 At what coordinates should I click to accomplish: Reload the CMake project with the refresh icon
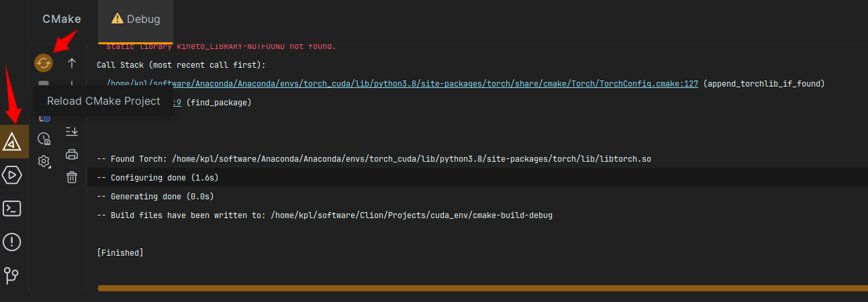pyautogui.click(x=44, y=63)
